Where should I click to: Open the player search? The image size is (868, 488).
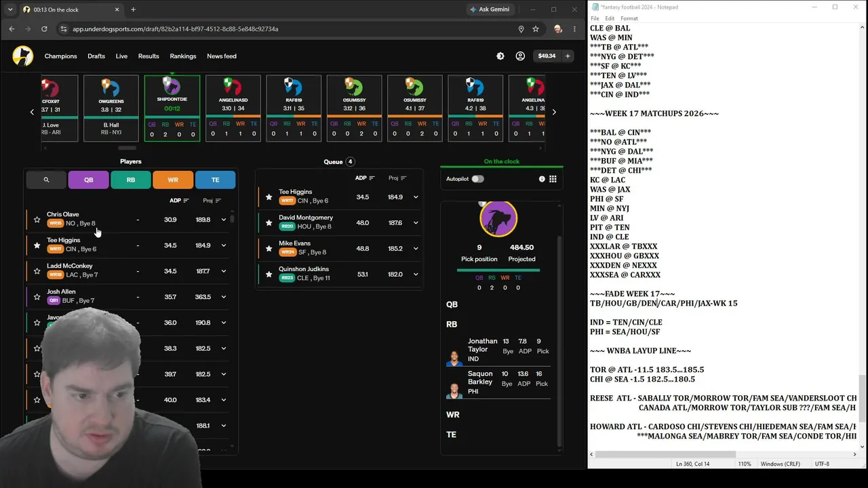click(x=46, y=180)
